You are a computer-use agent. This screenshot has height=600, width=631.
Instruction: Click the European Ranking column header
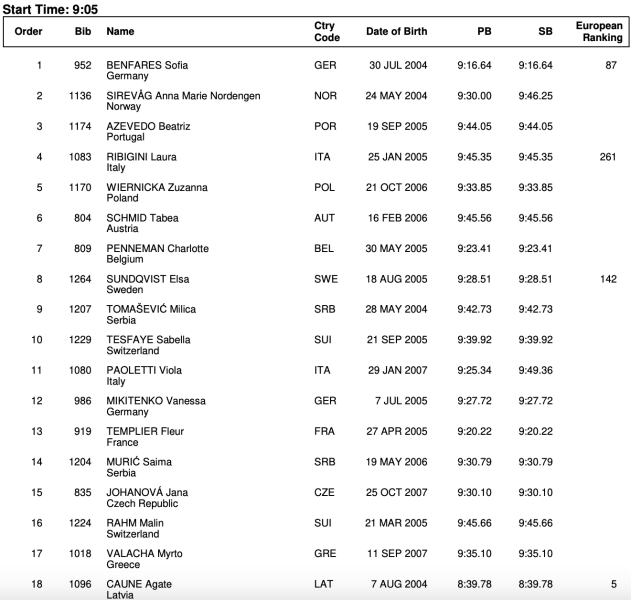click(600, 32)
